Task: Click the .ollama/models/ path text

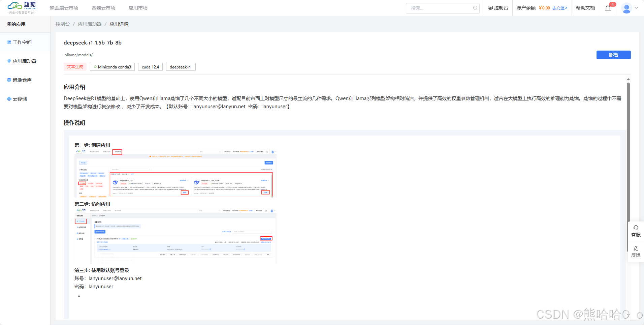Action: (78, 55)
